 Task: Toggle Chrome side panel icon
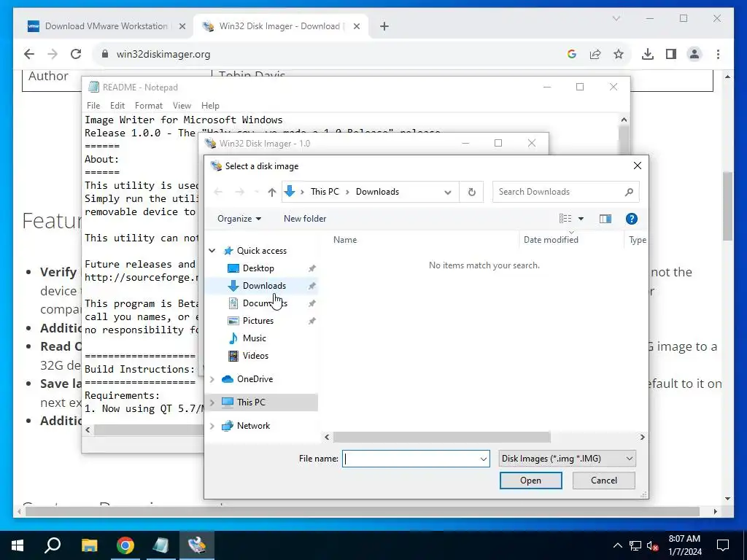pyautogui.click(x=671, y=54)
